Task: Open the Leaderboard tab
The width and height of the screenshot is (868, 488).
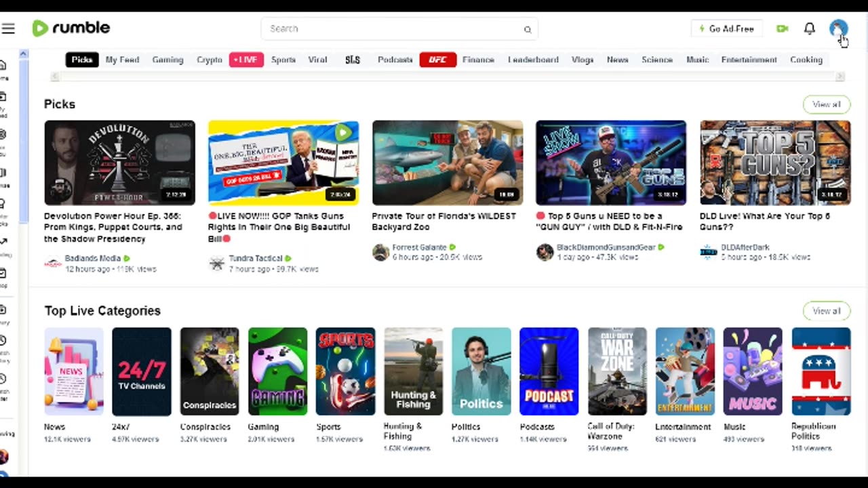Action: click(x=533, y=60)
